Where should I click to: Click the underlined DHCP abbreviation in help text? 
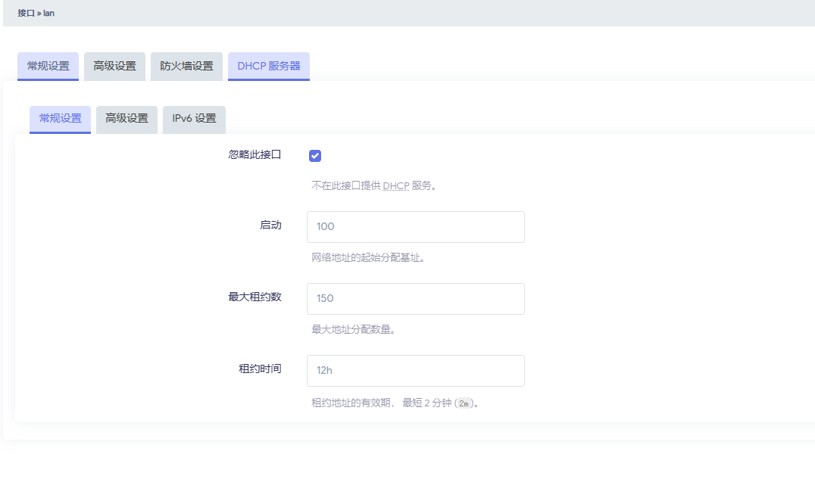click(395, 186)
